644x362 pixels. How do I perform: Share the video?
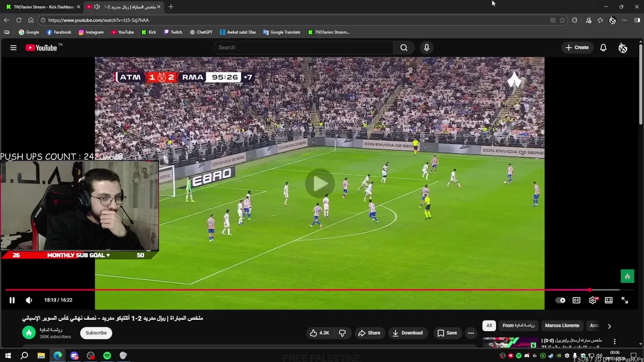[369, 333]
